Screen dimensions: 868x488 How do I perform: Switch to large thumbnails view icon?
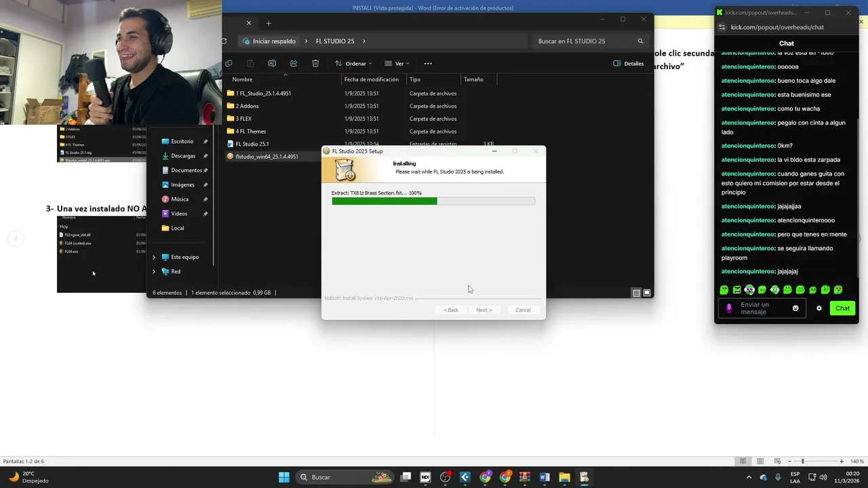[647, 293]
